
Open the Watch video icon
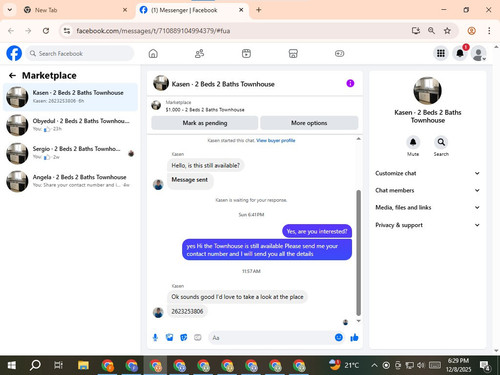click(x=246, y=53)
